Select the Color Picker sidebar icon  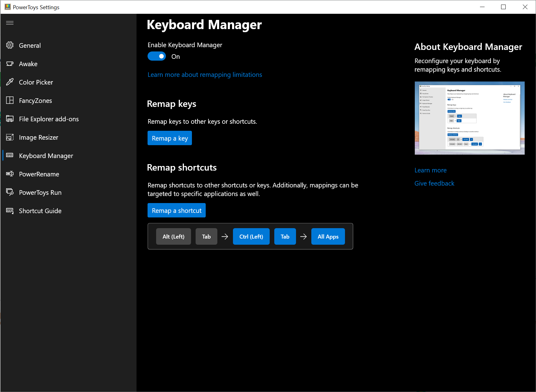pos(10,82)
